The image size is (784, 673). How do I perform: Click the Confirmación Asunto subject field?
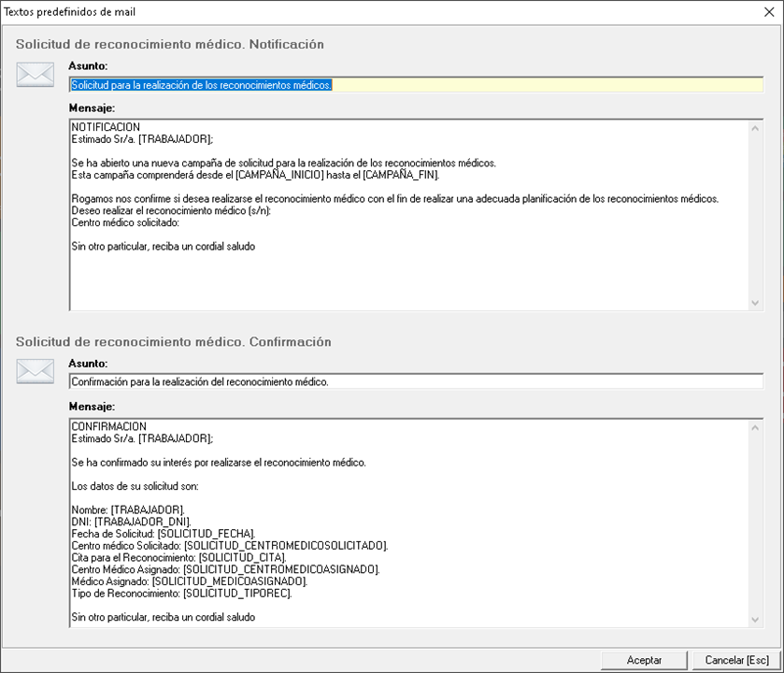416,381
